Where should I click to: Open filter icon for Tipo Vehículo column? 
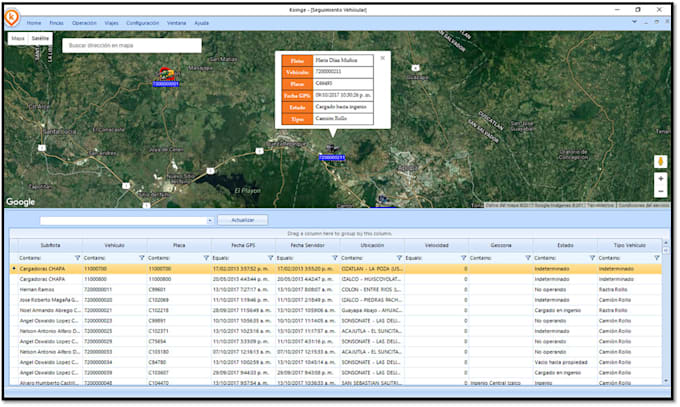point(656,258)
